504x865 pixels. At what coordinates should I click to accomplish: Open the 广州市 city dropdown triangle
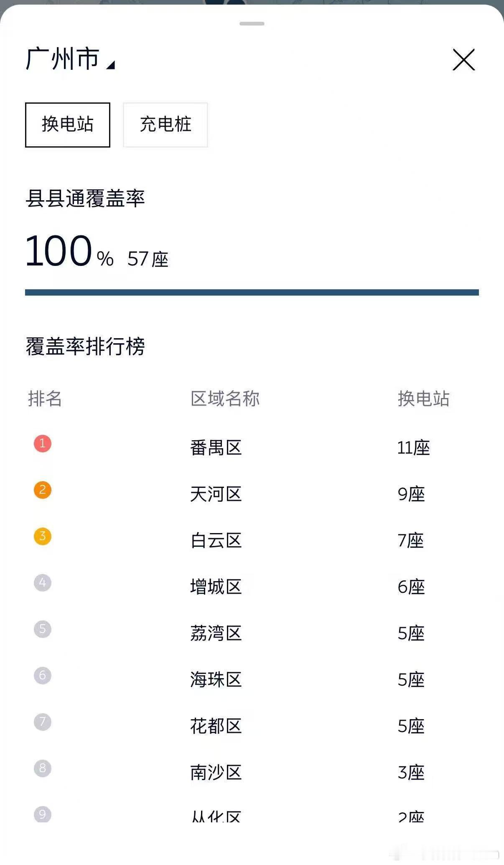[x=111, y=65]
